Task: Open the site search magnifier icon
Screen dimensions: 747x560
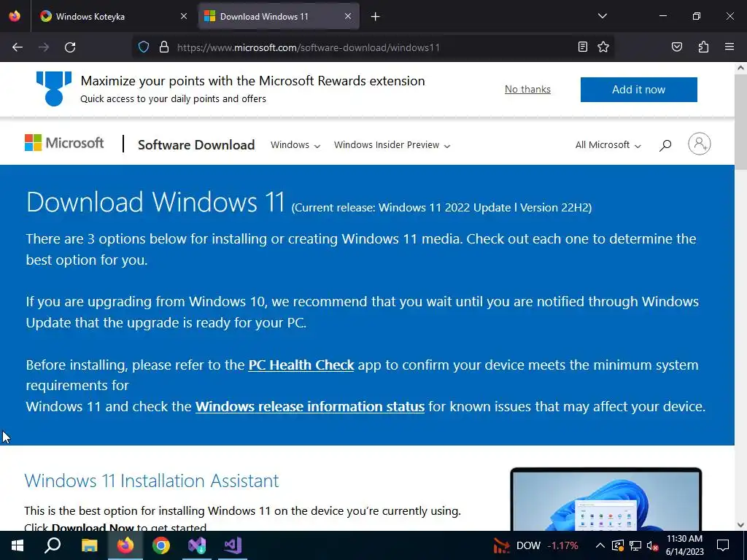Action: [665, 145]
